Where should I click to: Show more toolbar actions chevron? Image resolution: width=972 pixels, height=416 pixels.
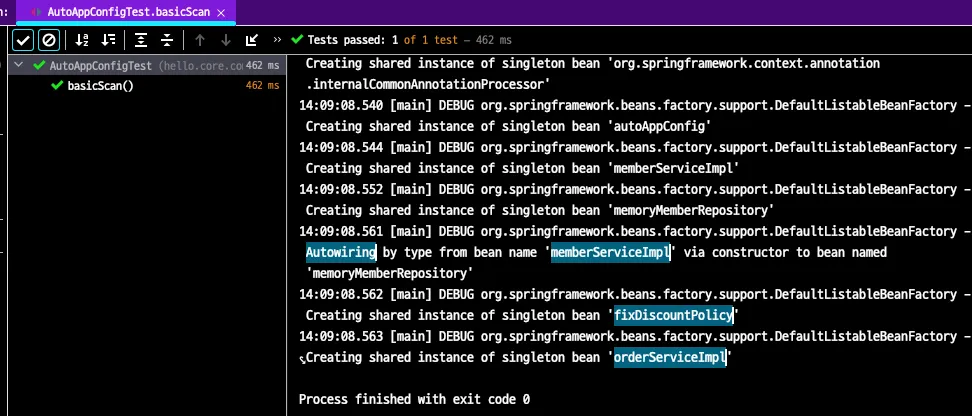[277, 40]
